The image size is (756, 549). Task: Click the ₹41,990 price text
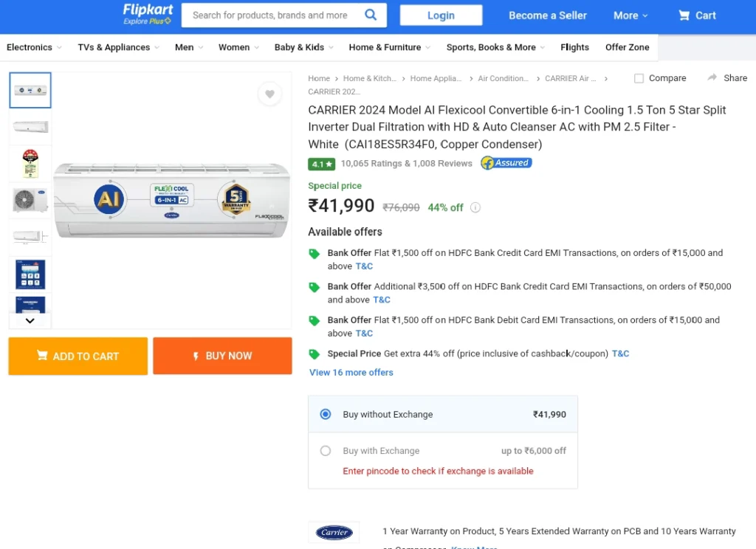[341, 206]
